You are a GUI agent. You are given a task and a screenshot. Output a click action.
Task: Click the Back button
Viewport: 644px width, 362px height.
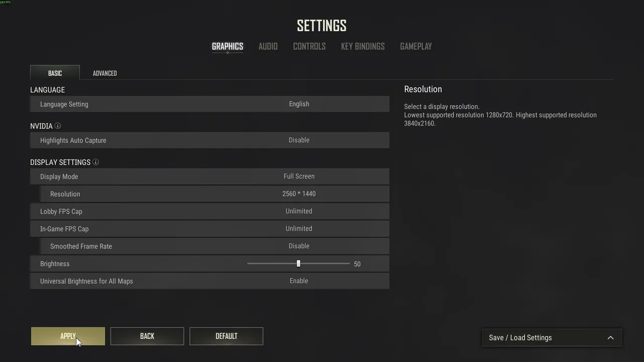(147, 336)
